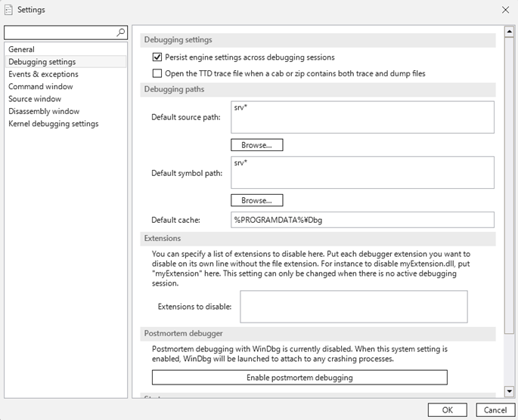Enable Open the TTD trace file option
The image size is (518, 420).
click(x=157, y=74)
